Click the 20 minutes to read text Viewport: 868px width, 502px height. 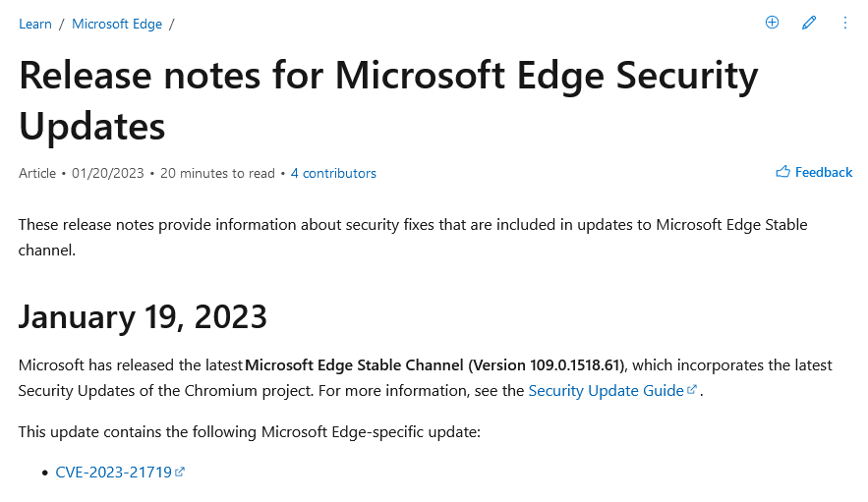coord(217,173)
